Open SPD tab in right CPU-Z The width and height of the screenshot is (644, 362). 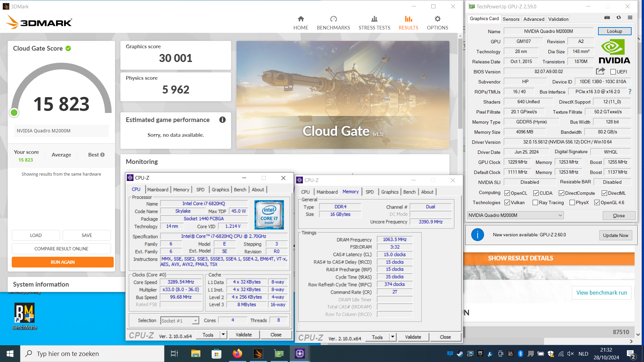(370, 192)
